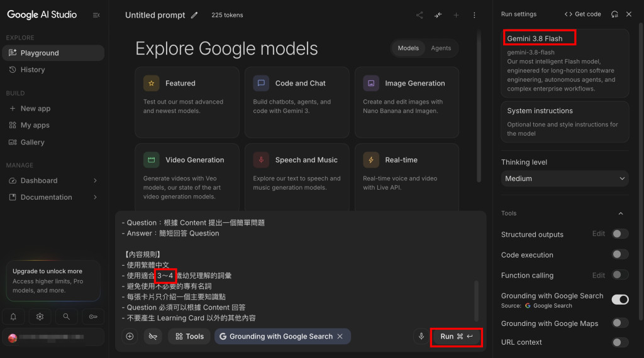Image resolution: width=644 pixels, height=358 pixels.
Task: Click the Real-time lightning icon
Action: click(371, 160)
